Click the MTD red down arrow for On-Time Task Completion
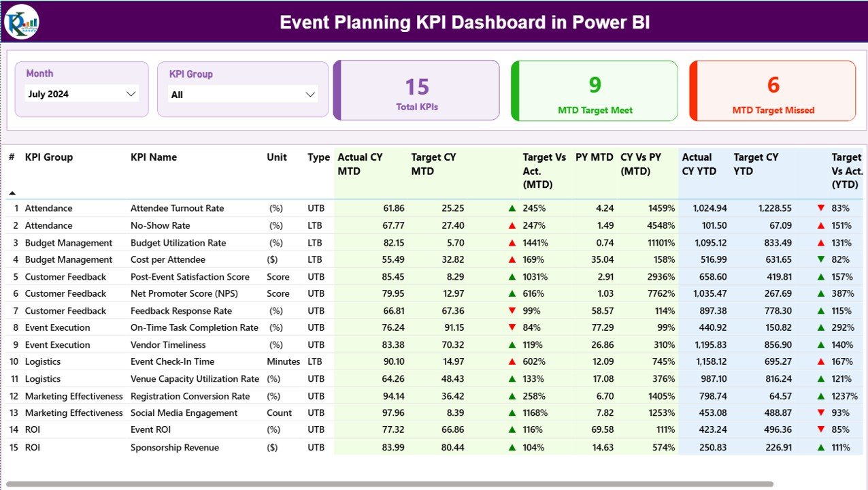The image size is (868, 490). point(512,327)
